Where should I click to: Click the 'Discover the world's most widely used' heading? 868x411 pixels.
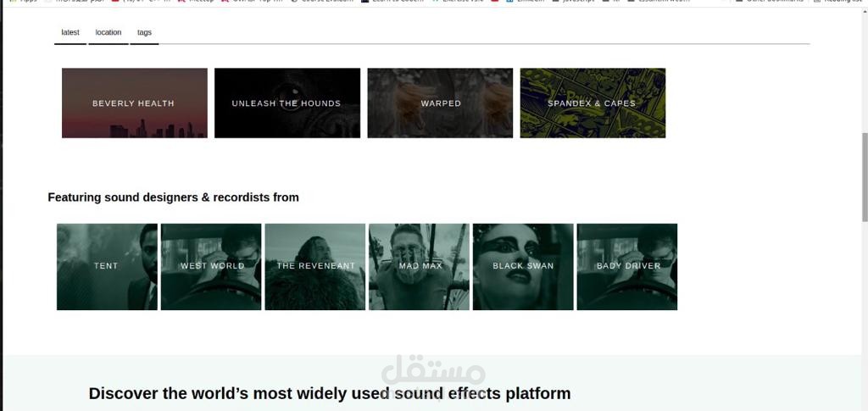coord(330,393)
